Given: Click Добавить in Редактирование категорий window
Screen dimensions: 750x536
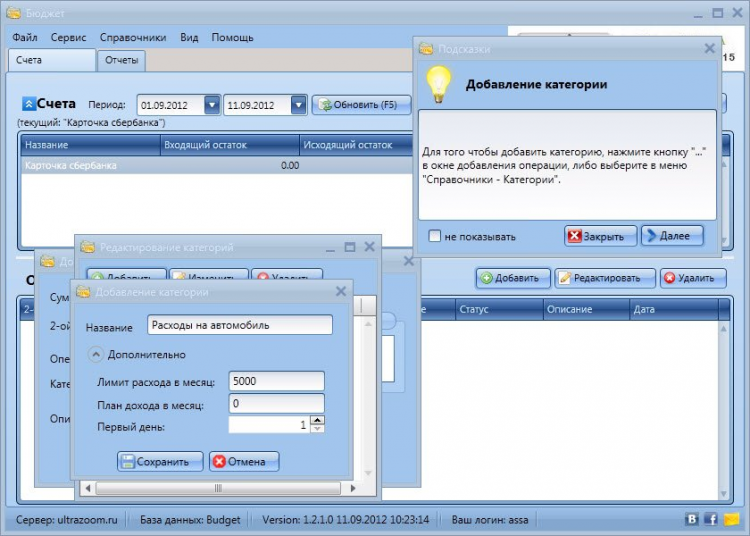Looking at the screenshot, I should tap(126, 275).
